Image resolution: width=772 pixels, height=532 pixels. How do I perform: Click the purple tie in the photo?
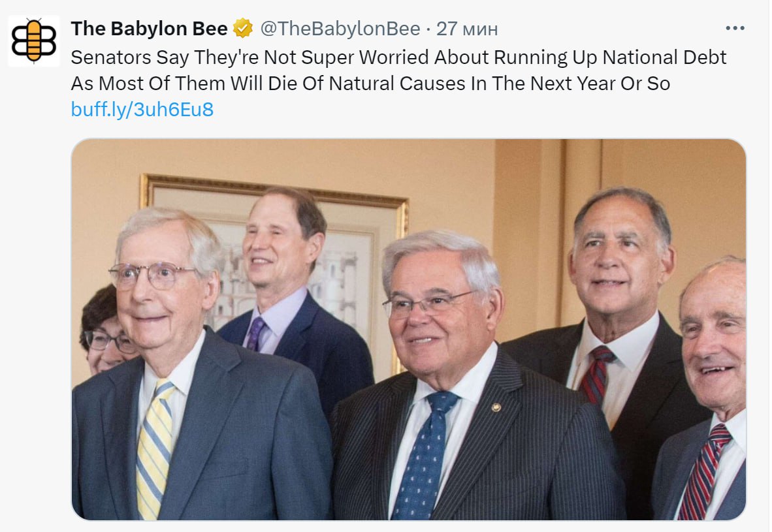click(255, 334)
